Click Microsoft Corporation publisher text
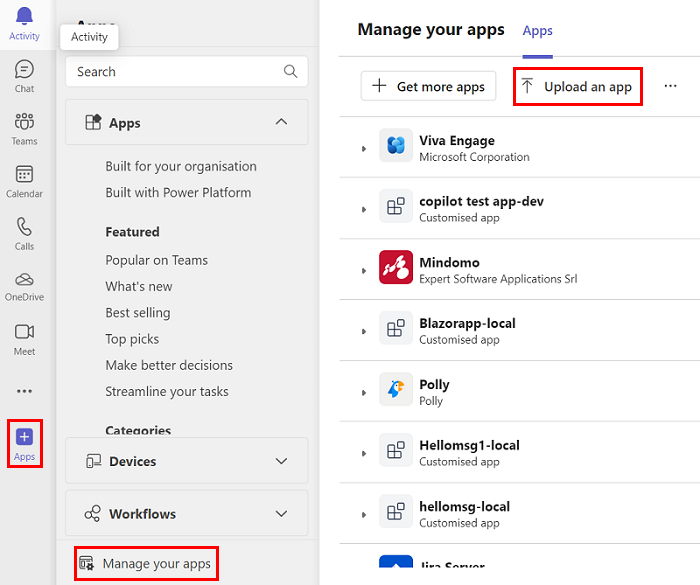700x585 pixels. tap(474, 157)
